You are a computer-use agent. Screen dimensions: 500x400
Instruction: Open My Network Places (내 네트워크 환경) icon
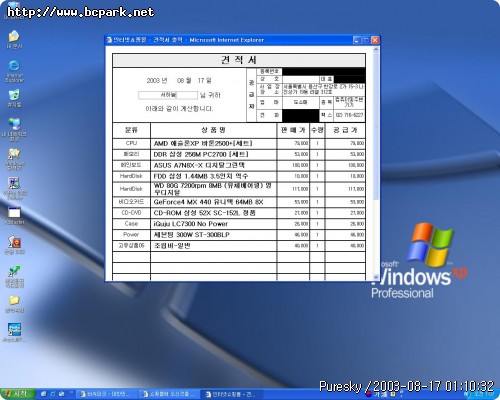pos(14,129)
